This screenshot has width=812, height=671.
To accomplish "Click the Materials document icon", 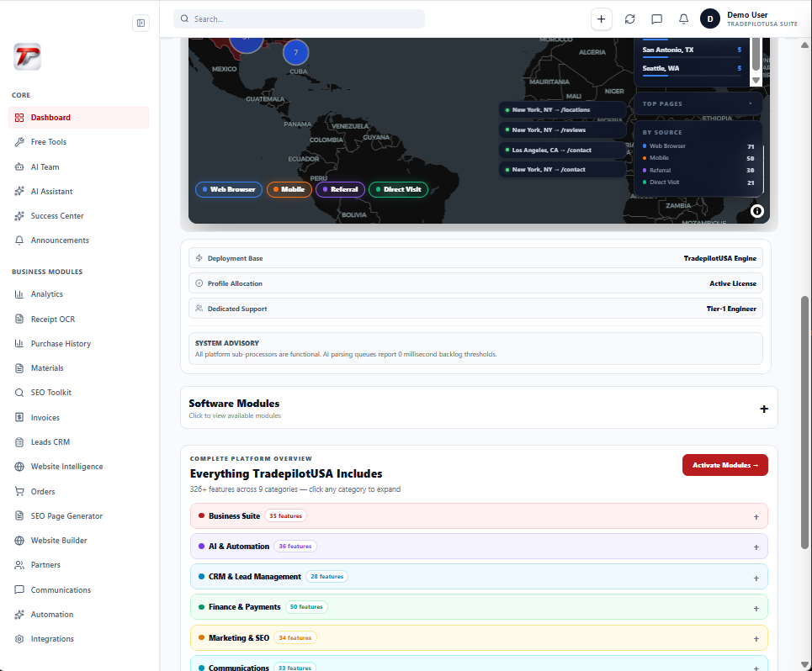I will pos(19,368).
